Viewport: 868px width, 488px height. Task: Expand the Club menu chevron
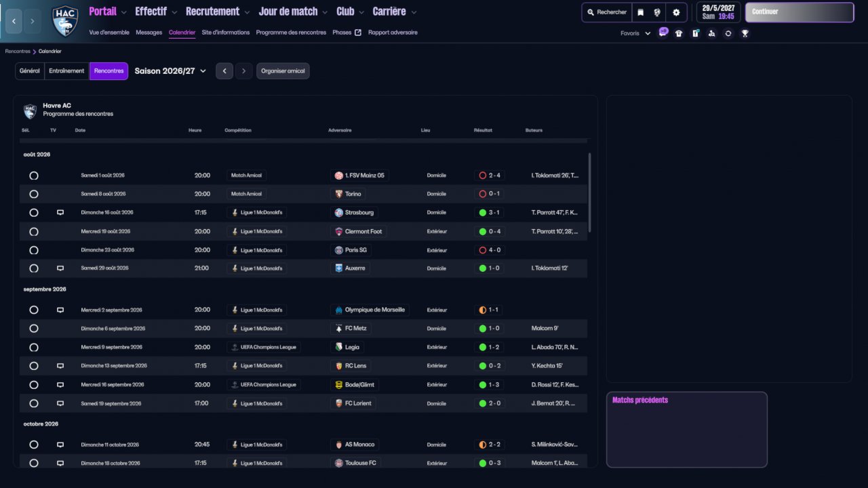[x=362, y=12]
